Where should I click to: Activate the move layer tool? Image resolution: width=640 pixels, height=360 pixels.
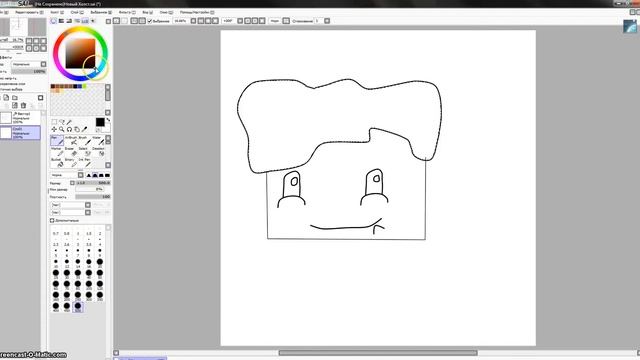(x=54, y=129)
